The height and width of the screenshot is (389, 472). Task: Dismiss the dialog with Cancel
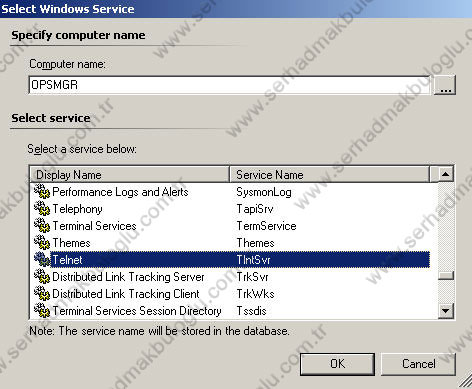point(418,364)
